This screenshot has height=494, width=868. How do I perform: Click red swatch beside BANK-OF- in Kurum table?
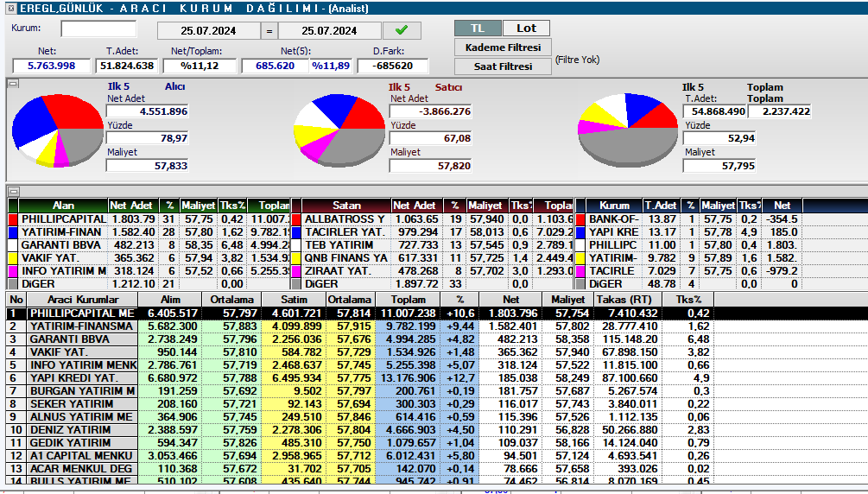pyautogui.click(x=580, y=218)
